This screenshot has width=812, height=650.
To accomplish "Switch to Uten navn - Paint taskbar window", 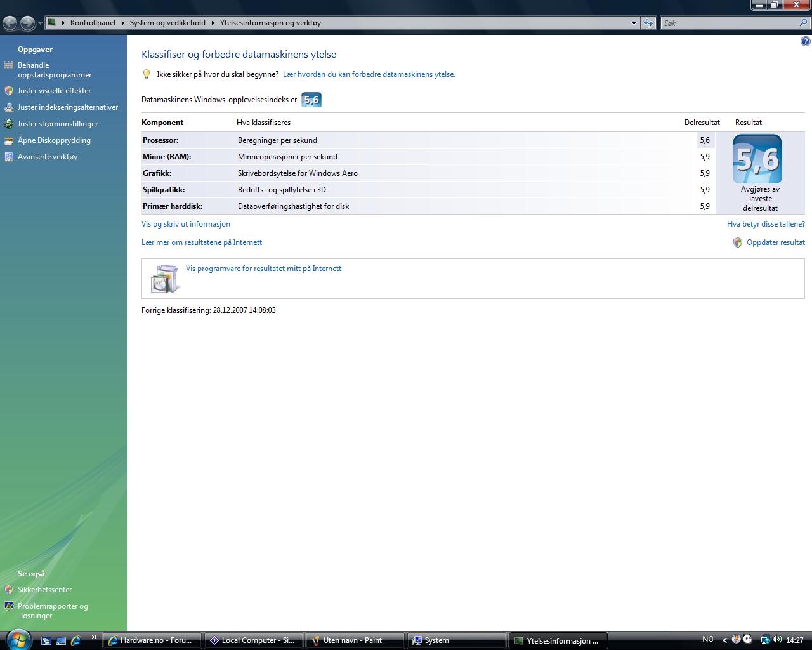I will [355, 640].
